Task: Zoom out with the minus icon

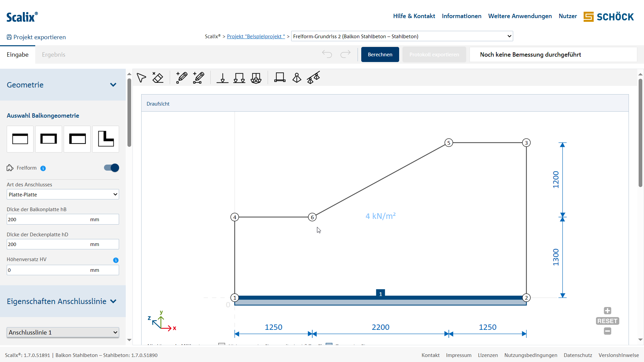Action: 607,331
